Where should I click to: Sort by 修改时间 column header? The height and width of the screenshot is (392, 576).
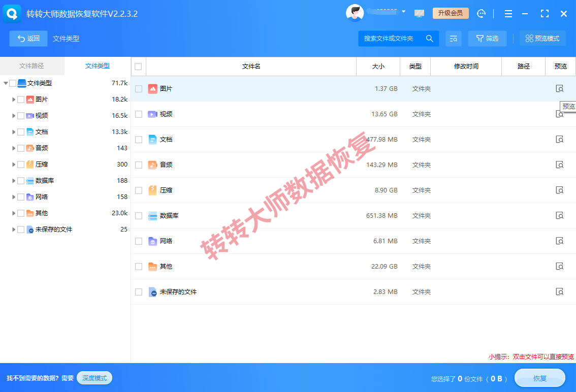click(x=466, y=67)
